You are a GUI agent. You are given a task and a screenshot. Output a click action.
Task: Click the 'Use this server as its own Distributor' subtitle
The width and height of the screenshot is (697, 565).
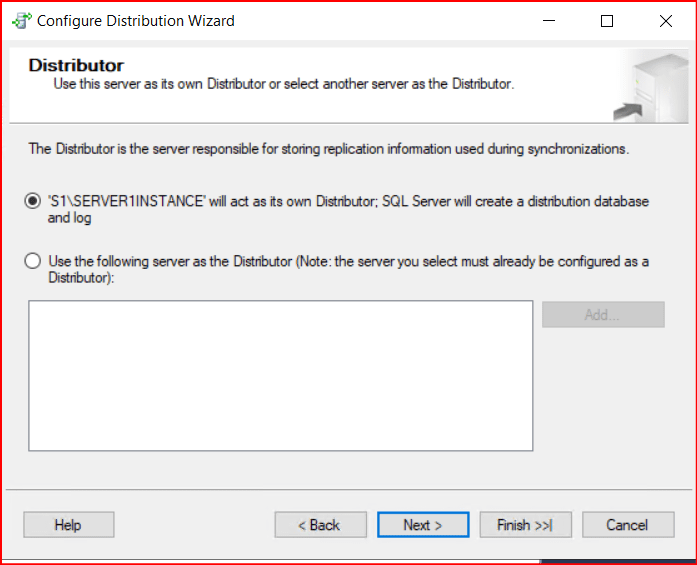(283, 84)
